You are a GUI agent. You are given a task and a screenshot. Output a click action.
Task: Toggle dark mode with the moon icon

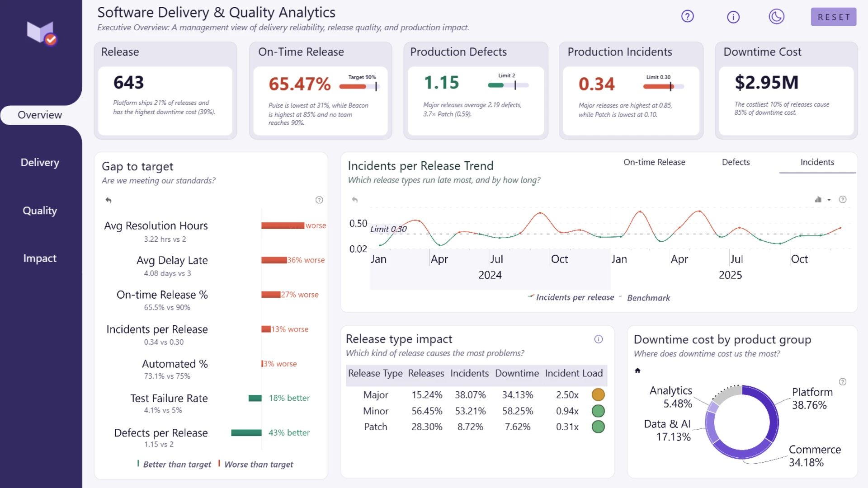pos(776,17)
